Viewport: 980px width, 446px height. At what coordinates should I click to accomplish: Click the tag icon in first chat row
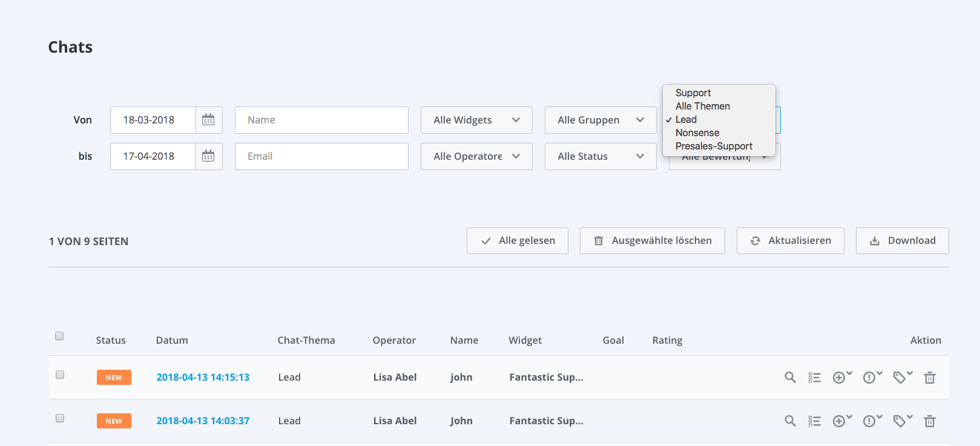[x=901, y=378]
